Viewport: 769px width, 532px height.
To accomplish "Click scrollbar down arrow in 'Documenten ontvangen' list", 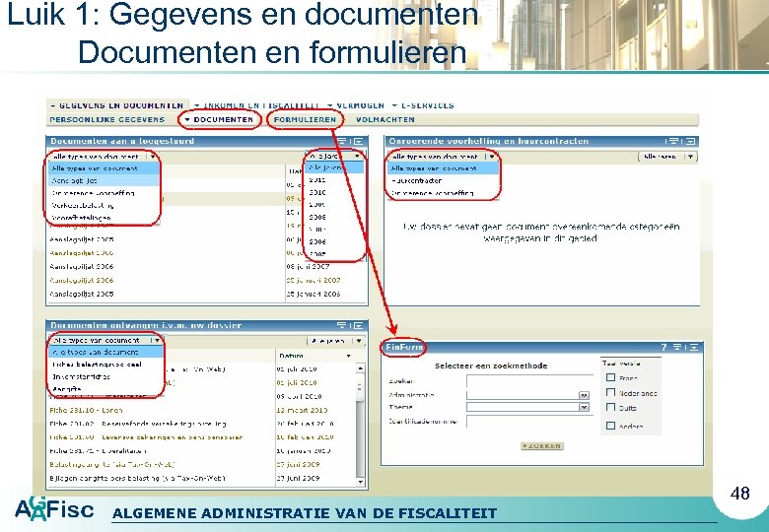I will (x=361, y=482).
